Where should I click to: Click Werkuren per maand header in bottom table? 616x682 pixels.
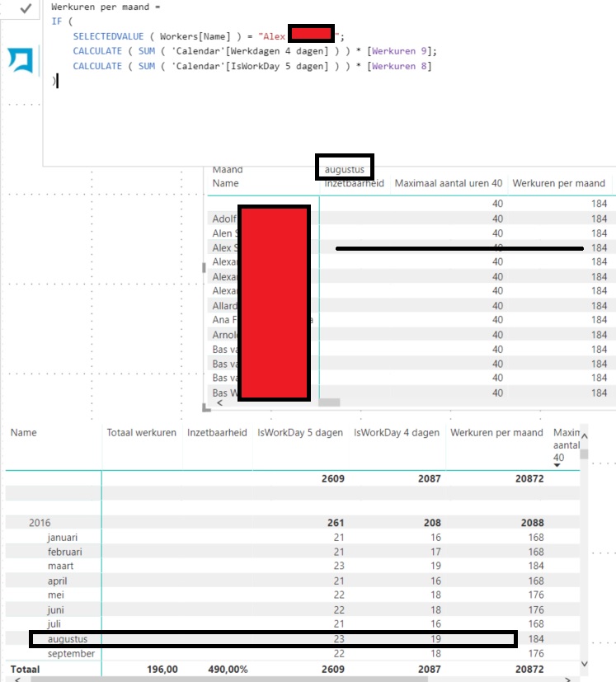[x=496, y=432]
